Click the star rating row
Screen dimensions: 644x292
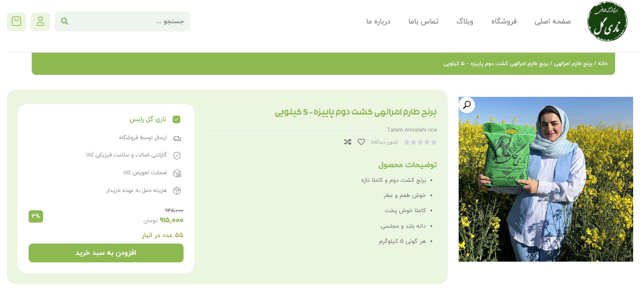click(420, 142)
